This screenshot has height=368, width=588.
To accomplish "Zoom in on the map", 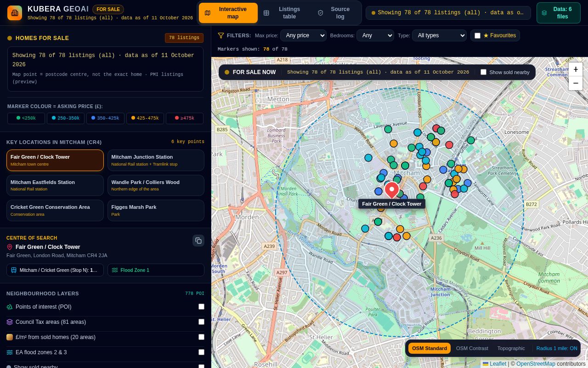I will [576, 69].
